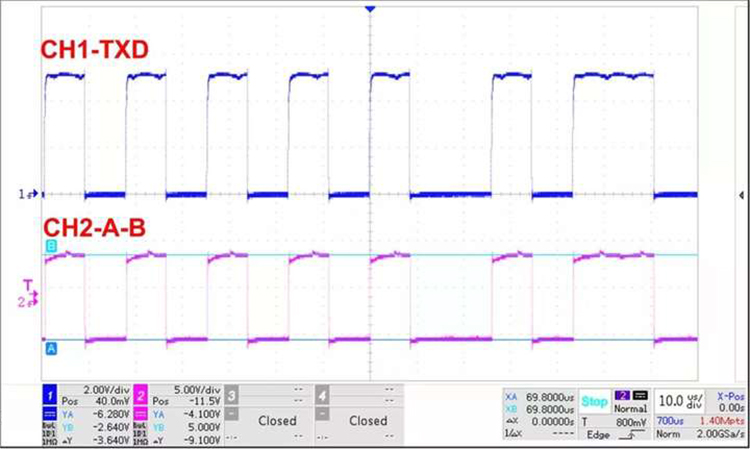This screenshot has width=750, height=449.
Task: Select cursor B label on waveform
Action: pyautogui.click(x=50, y=246)
